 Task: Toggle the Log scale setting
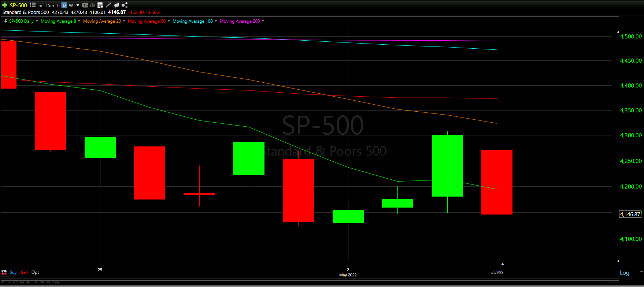tap(625, 273)
